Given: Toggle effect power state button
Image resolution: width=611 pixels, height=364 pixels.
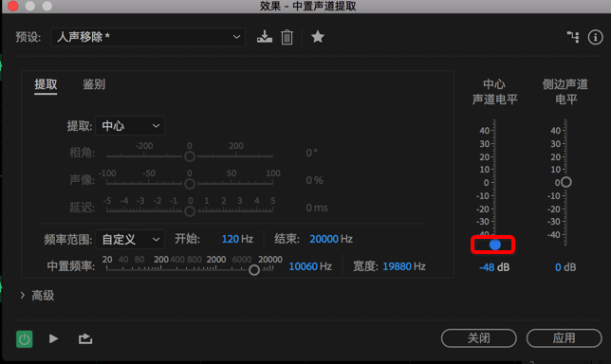Looking at the screenshot, I should pyautogui.click(x=24, y=339).
